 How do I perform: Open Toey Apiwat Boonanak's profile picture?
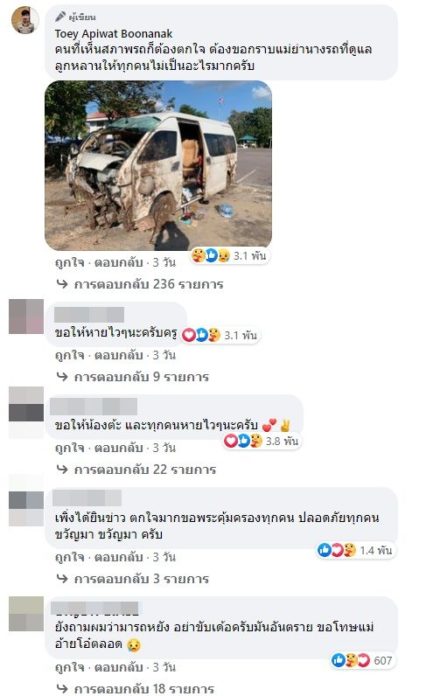25,20
